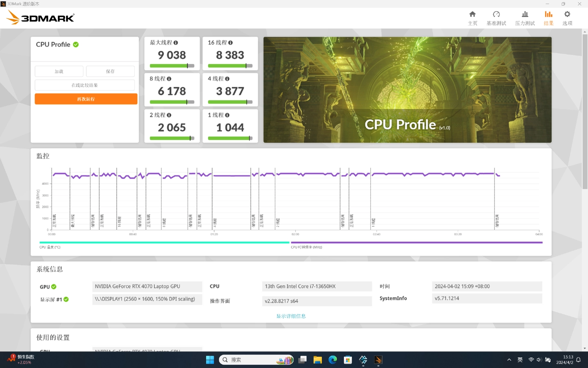Switch to the Results (结果) tab
The height and width of the screenshot is (368, 588).
click(548, 18)
